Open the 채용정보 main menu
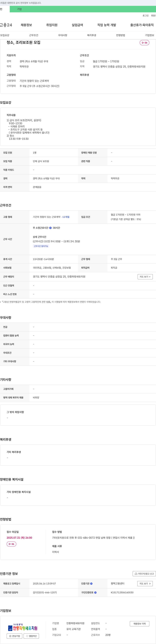Image resolution: width=156 pixels, height=644 pixels. pyautogui.click(x=26, y=25)
